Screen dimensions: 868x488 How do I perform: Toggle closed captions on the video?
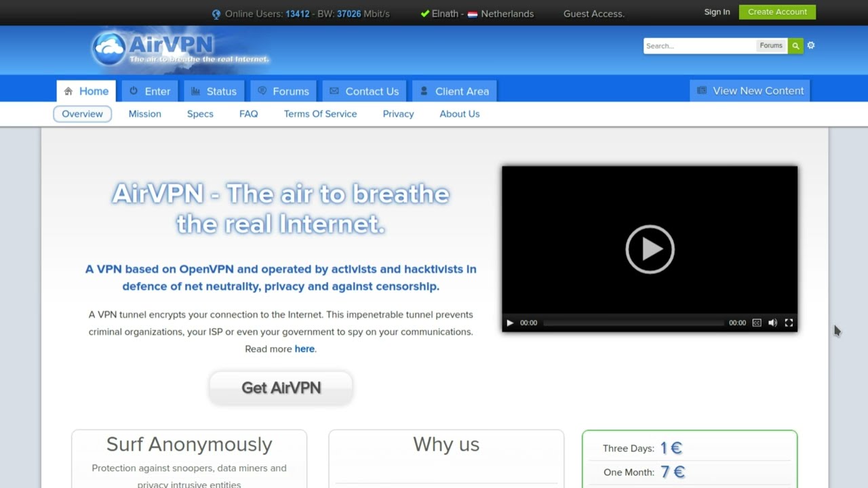(x=757, y=323)
